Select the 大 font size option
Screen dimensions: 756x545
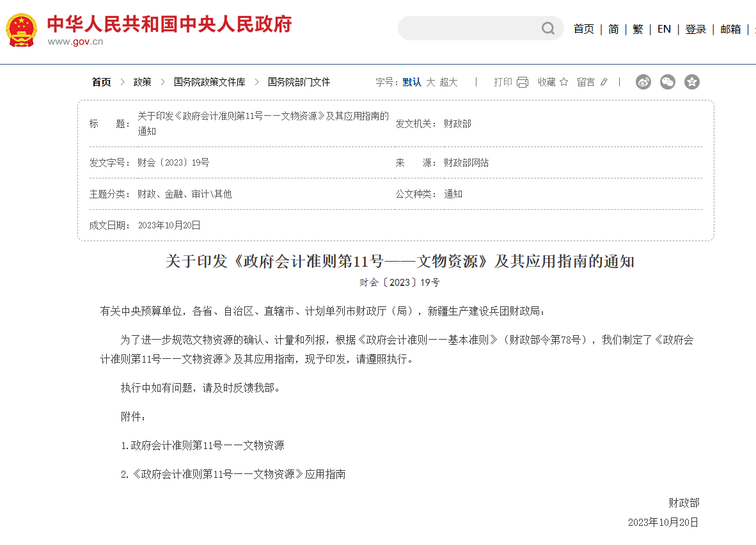430,82
